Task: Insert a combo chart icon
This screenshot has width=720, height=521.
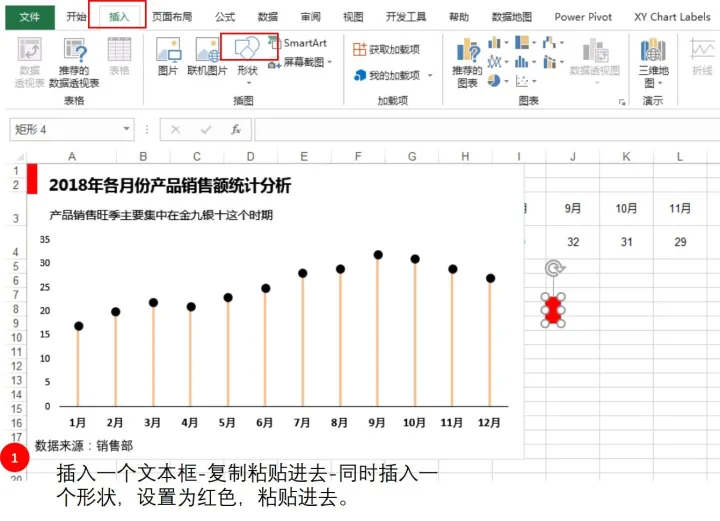Action: [x=549, y=62]
